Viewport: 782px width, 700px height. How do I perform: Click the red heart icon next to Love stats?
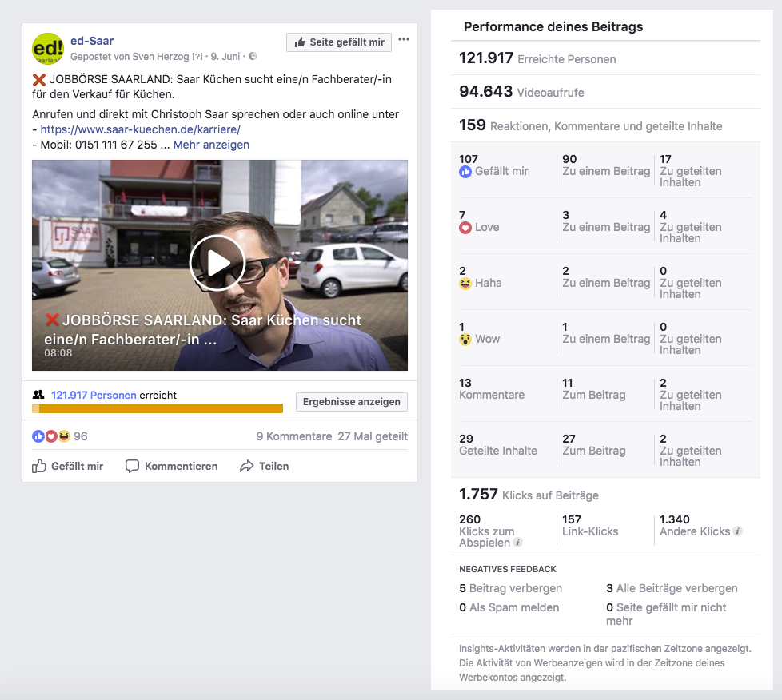tap(465, 228)
